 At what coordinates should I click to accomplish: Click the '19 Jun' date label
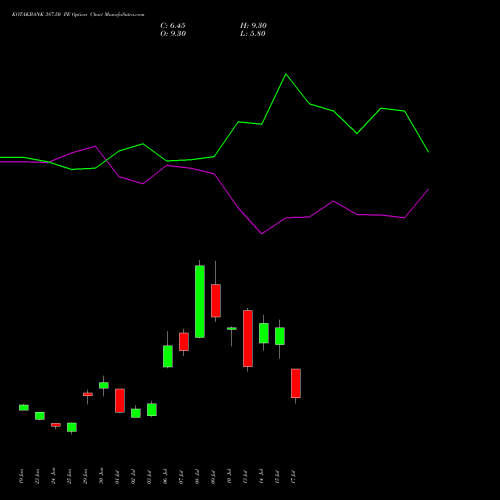pos(21,476)
